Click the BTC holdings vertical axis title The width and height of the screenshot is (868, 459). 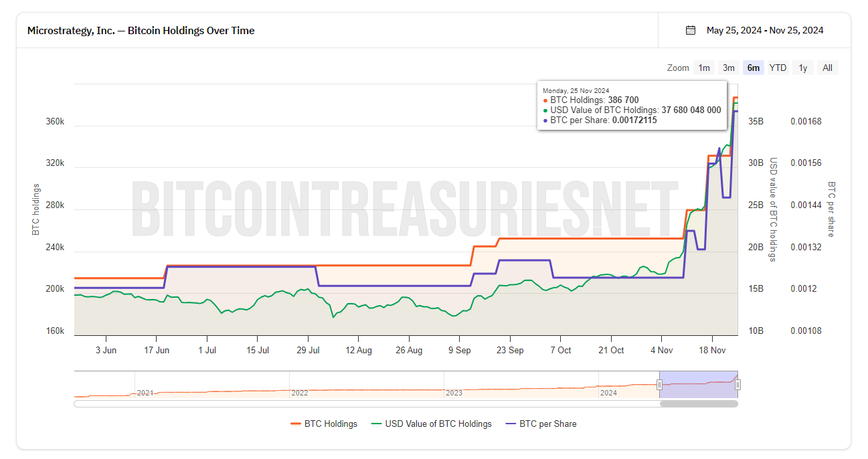tap(35, 209)
